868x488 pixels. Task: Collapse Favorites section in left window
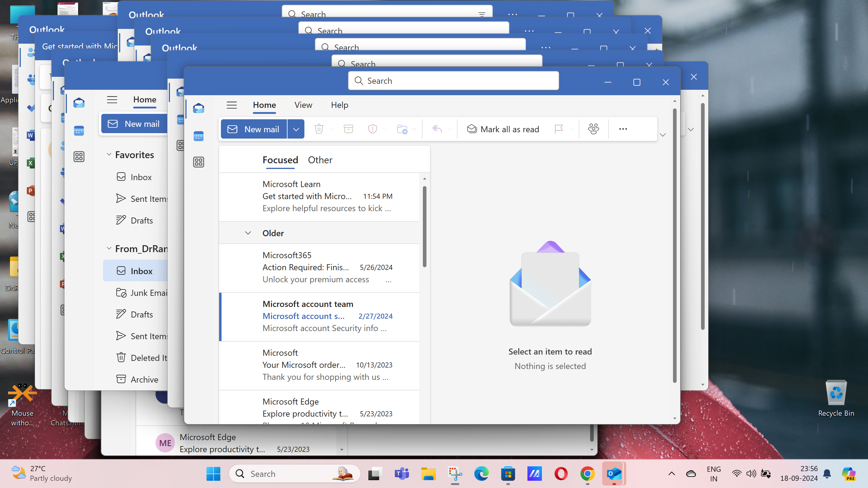[x=109, y=154]
